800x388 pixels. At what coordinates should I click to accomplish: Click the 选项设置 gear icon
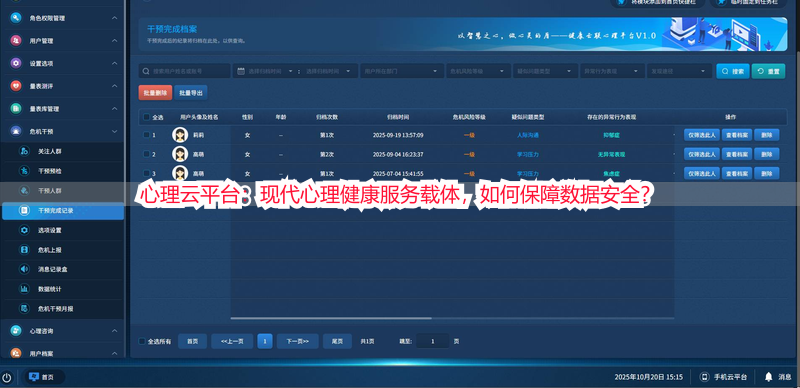pyautogui.click(x=24, y=230)
